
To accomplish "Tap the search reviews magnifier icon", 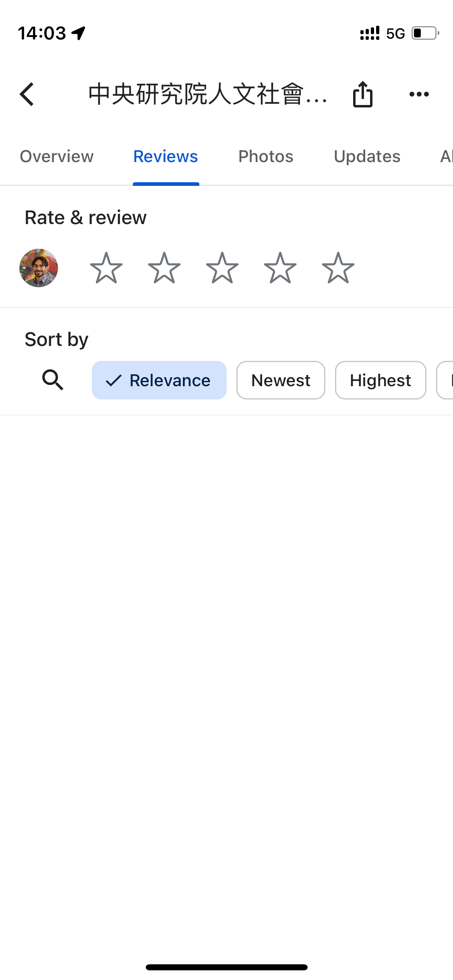I will pos(53,380).
